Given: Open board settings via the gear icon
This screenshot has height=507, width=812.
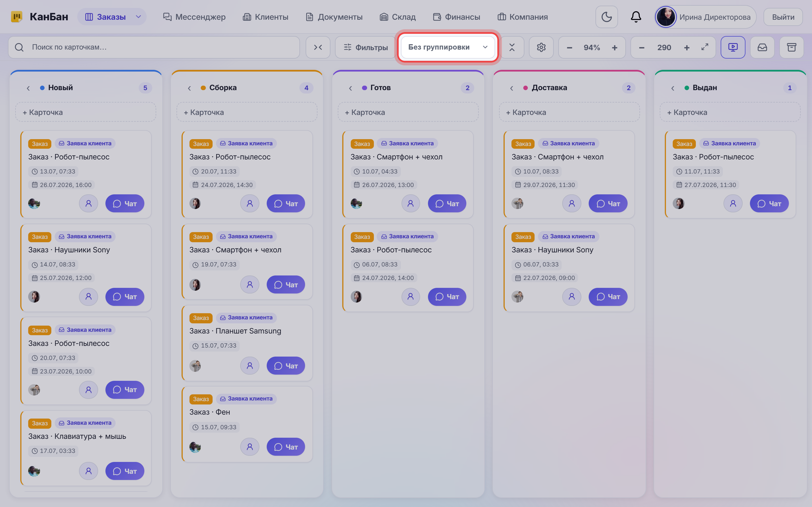Looking at the screenshot, I should [x=541, y=47].
